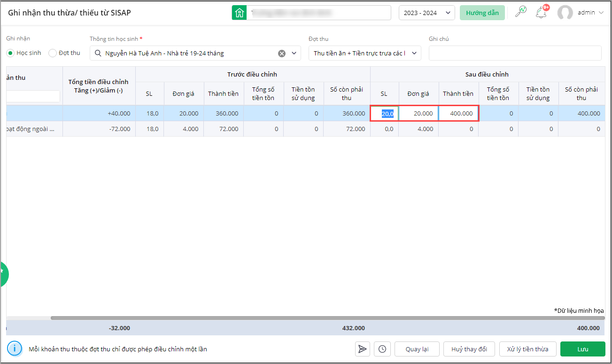This screenshot has height=364, width=612.
Task: Click the paper-plane send icon button
Action: click(x=363, y=349)
